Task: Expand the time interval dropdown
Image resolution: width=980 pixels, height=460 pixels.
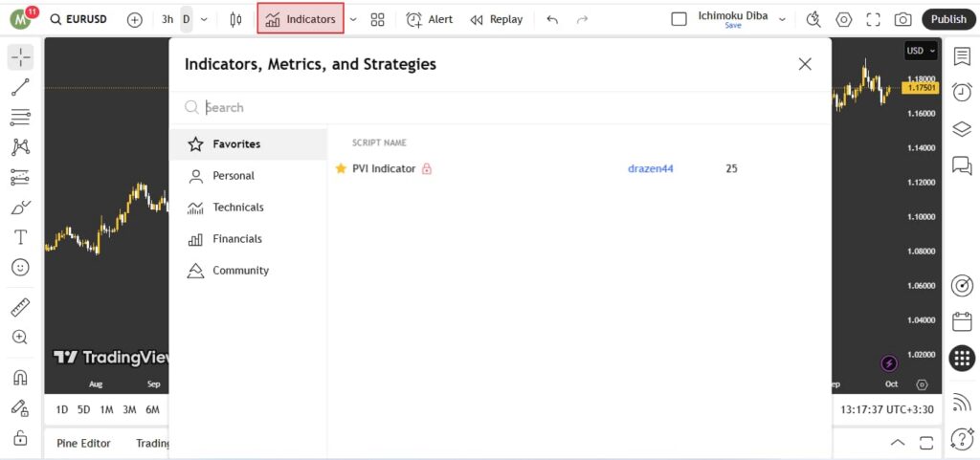Action: pos(204,19)
